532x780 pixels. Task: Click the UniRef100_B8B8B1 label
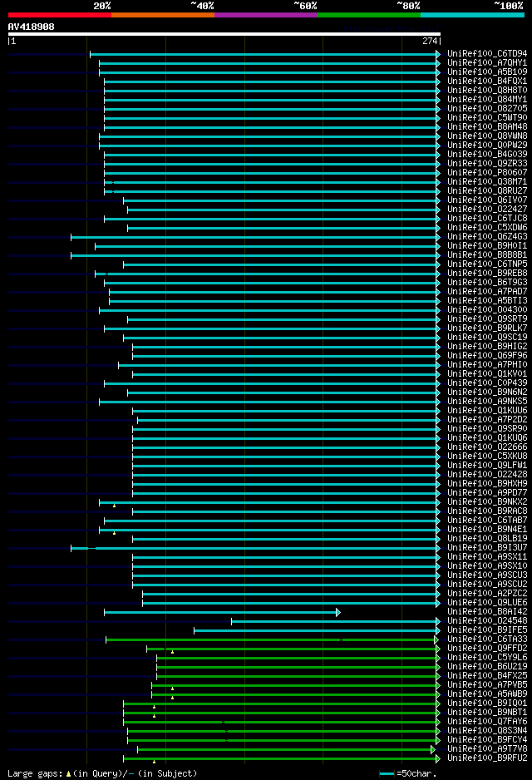(487, 254)
